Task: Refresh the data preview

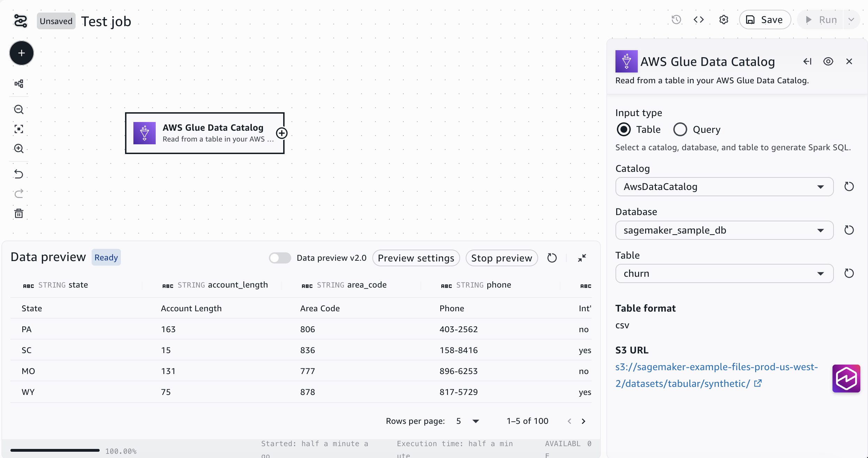Action: tap(552, 258)
